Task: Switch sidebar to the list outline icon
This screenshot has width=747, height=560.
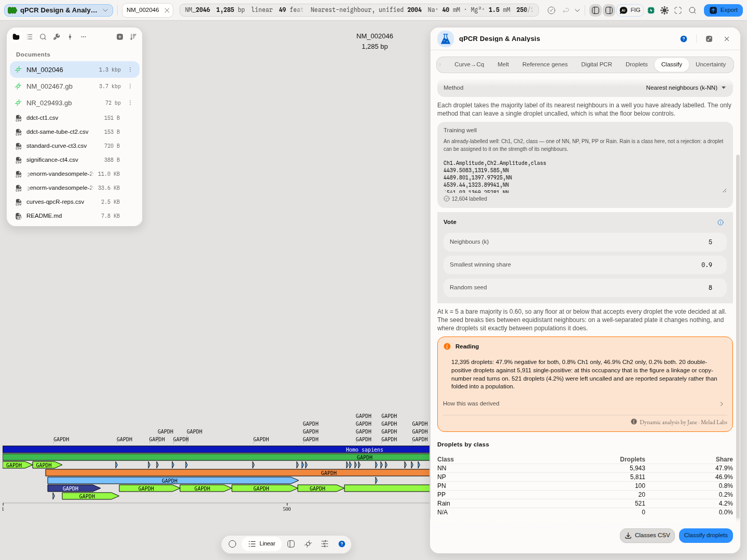Action: (30, 37)
